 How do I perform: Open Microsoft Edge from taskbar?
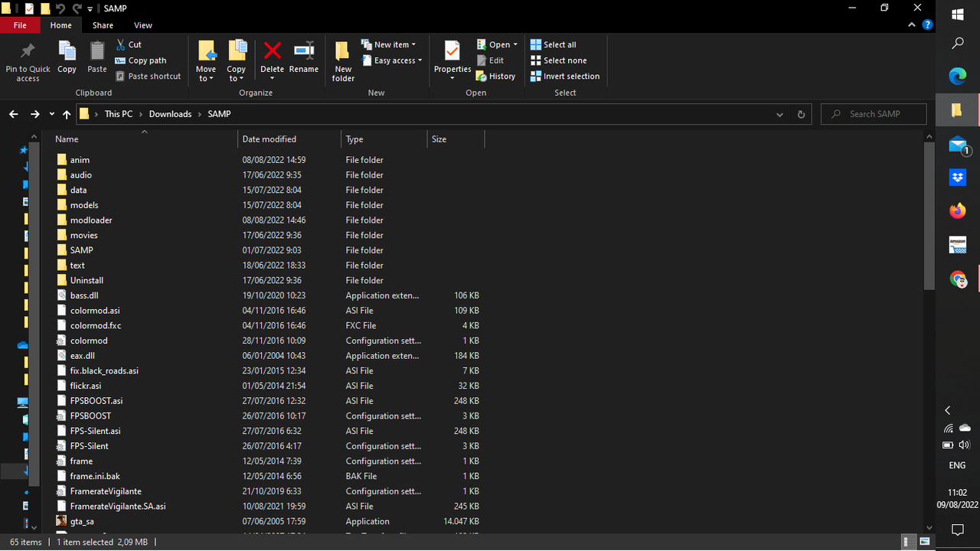pos(958,77)
